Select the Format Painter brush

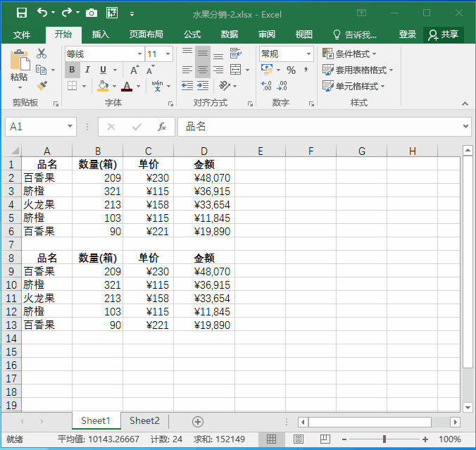coord(42,86)
